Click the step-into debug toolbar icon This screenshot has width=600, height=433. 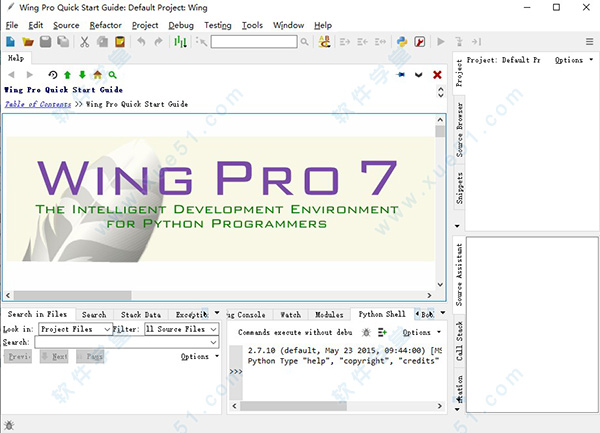coord(459,41)
